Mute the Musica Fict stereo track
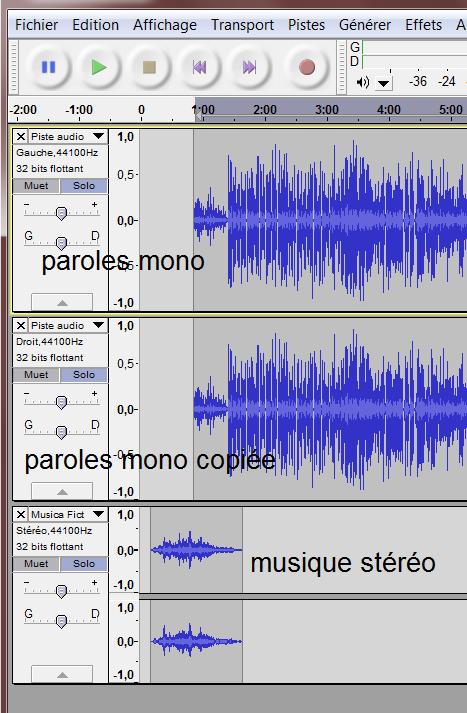 point(36,564)
